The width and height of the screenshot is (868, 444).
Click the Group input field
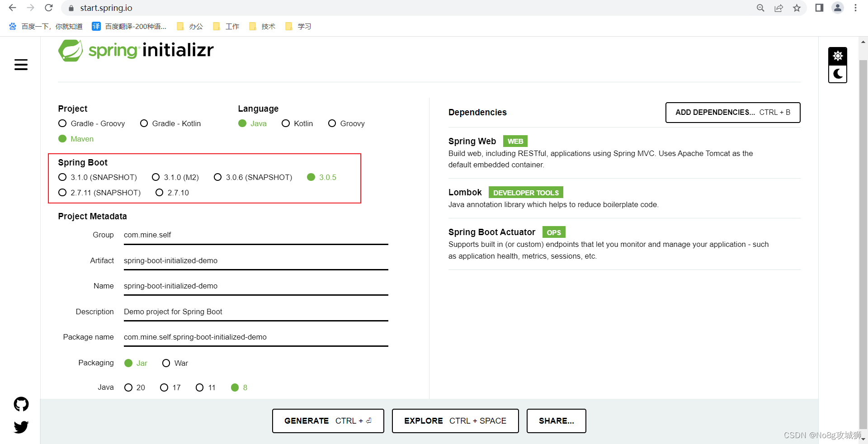(256, 235)
